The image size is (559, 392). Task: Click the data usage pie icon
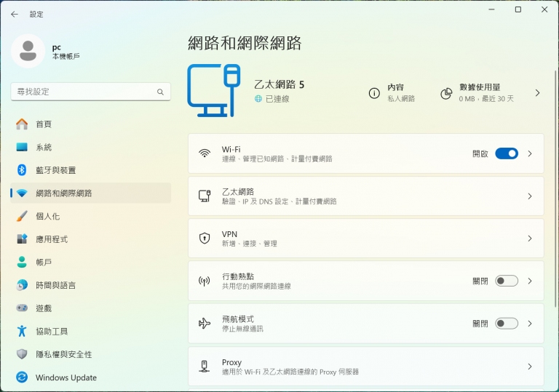[x=446, y=93]
